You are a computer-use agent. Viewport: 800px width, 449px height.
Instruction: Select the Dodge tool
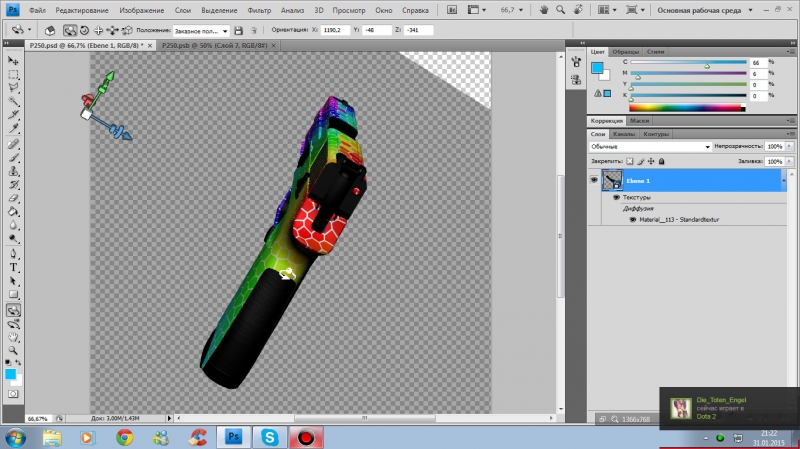(x=13, y=238)
